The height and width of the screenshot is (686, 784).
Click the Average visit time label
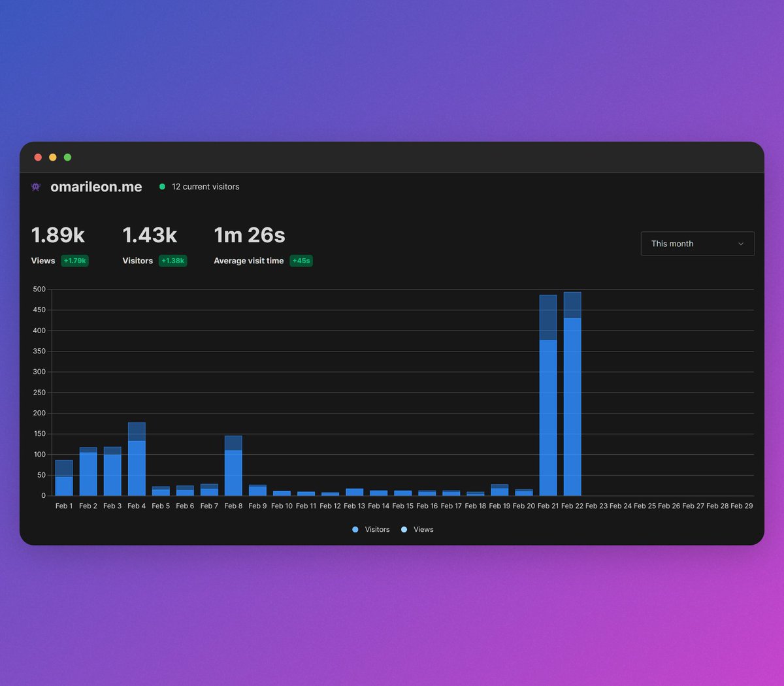coord(249,261)
